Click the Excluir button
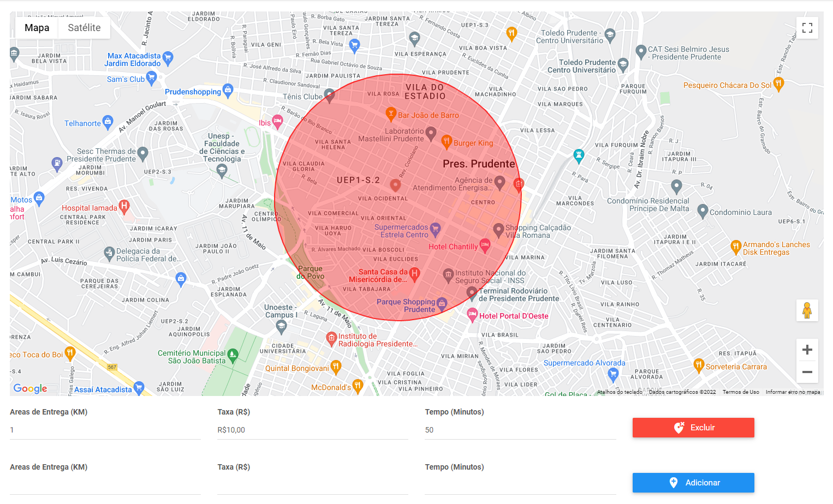The height and width of the screenshot is (504, 833). [x=693, y=428]
